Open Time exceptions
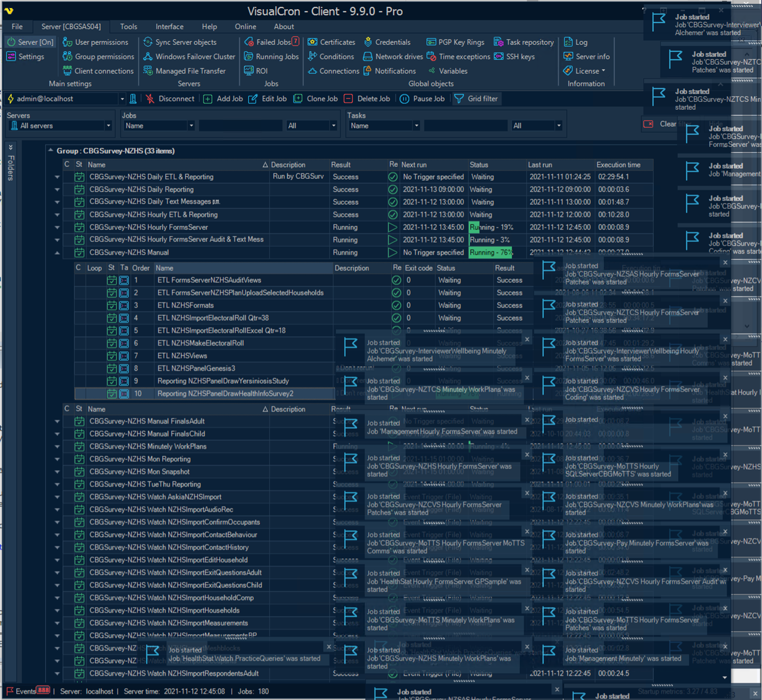 (x=458, y=57)
